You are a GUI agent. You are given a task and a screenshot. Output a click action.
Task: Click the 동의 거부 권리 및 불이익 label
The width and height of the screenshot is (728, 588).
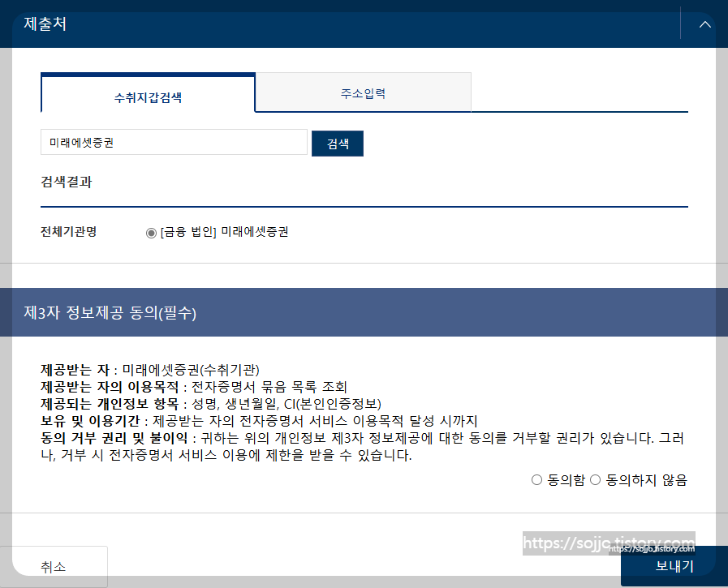click(114, 438)
